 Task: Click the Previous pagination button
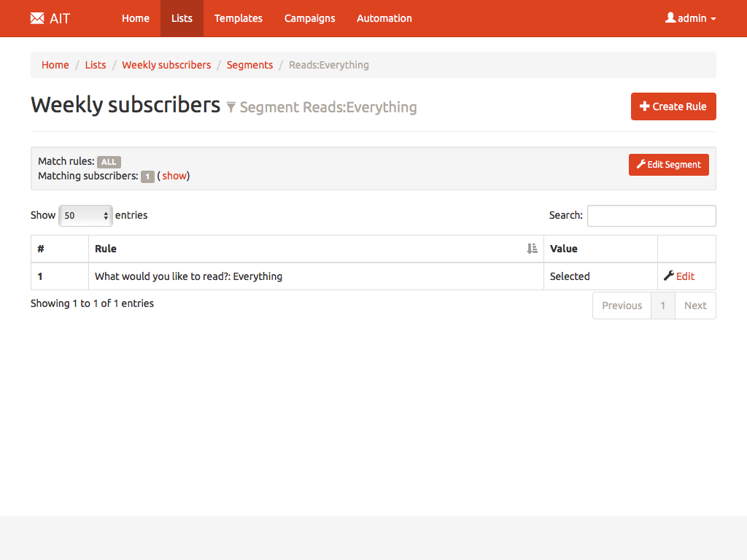[622, 306]
